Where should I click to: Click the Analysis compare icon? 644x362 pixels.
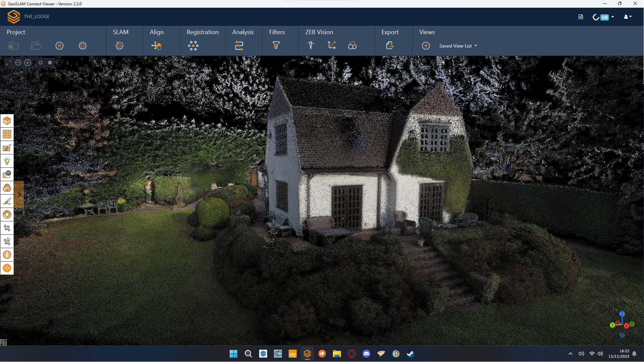point(239,46)
